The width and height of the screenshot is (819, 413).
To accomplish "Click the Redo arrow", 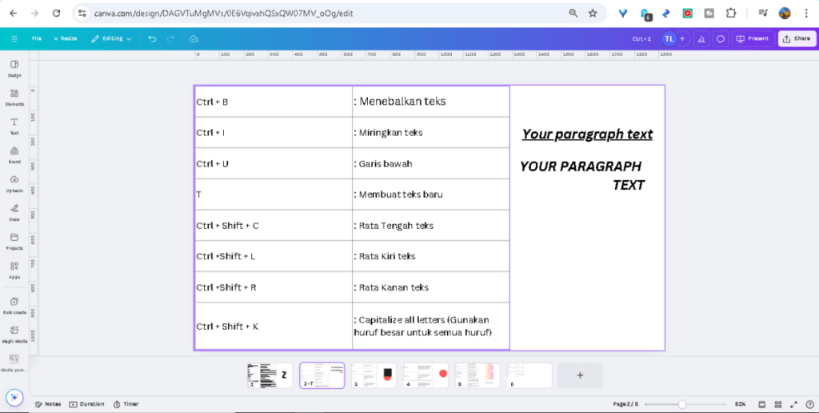I will [x=170, y=39].
